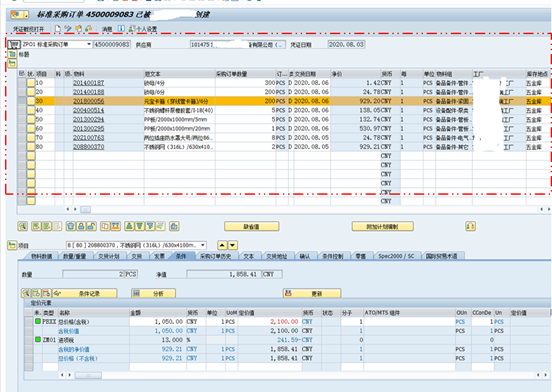Viewport: 552px width, 392px height.
Task: Open material link 201800056
Action: (x=88, y=101)
